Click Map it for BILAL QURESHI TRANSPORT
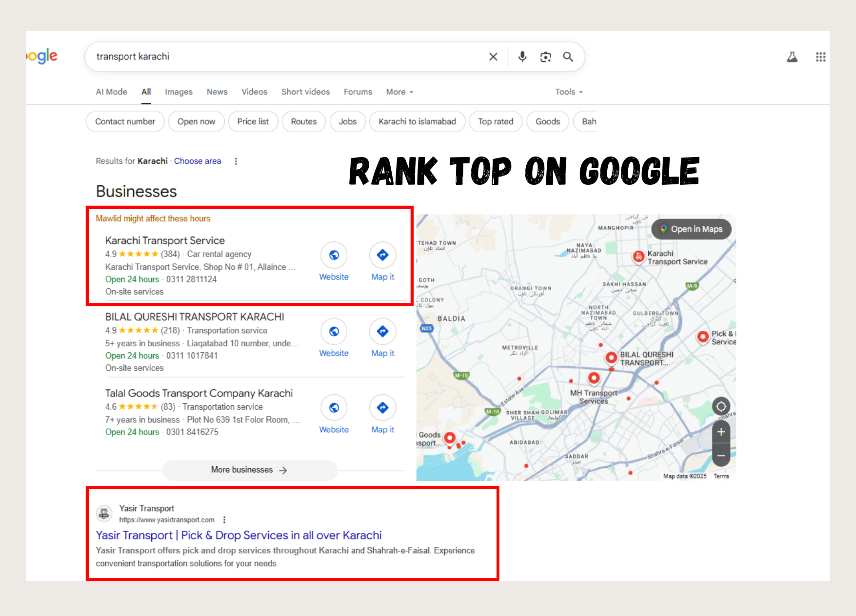Image resolution: width=856 pixels, height=616 pixels. (382, 331)
